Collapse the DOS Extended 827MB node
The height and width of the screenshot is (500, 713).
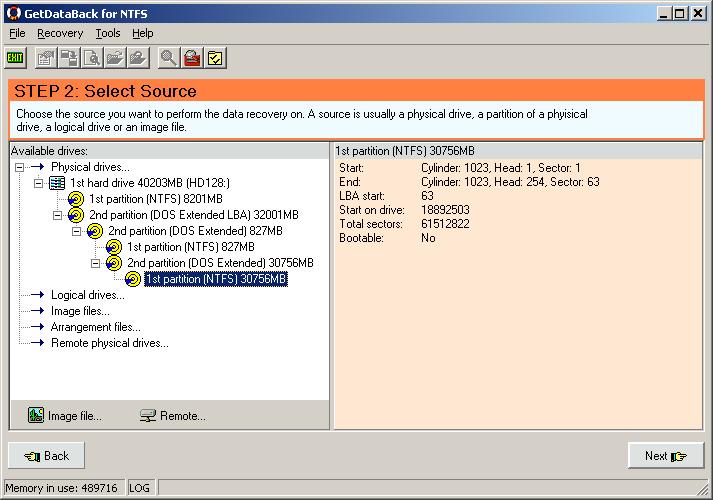[77, 231]
